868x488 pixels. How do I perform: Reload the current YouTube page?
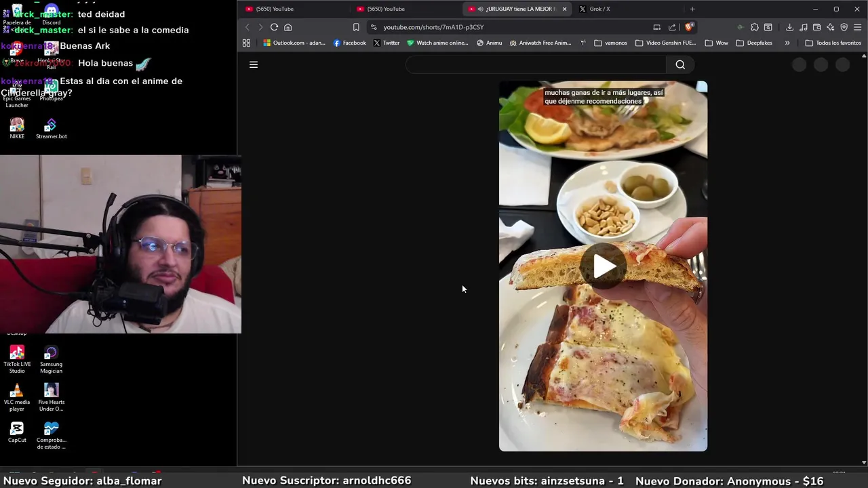(x=274, y=27)
